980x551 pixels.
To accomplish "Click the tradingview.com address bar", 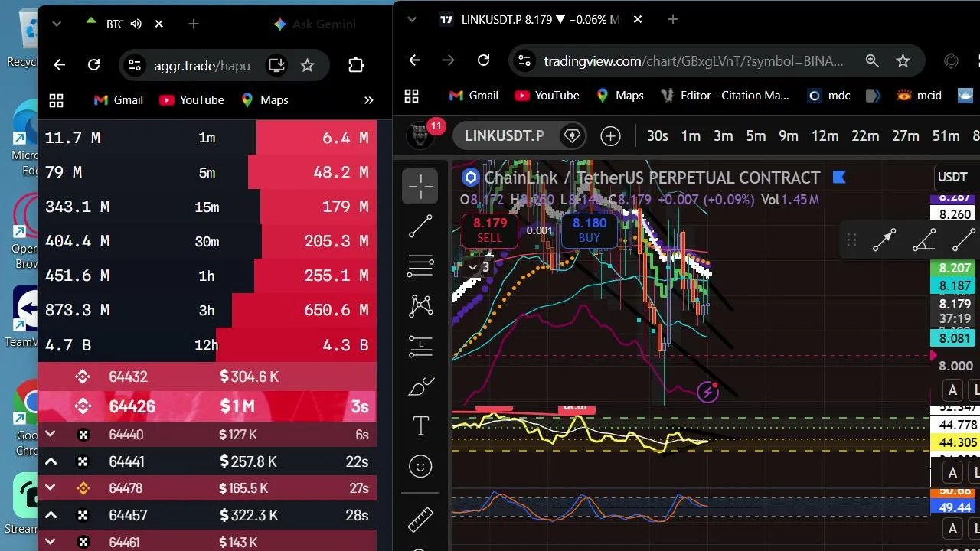I will [694, 60].
